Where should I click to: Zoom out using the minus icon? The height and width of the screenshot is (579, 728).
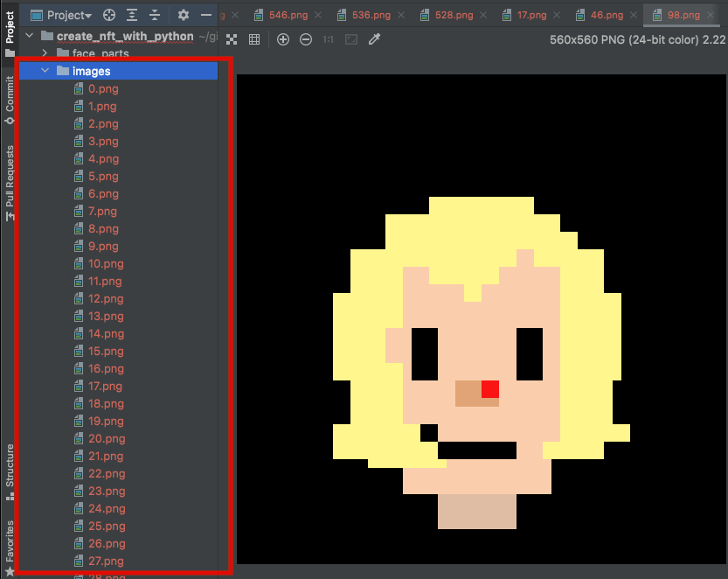[306, 39]
